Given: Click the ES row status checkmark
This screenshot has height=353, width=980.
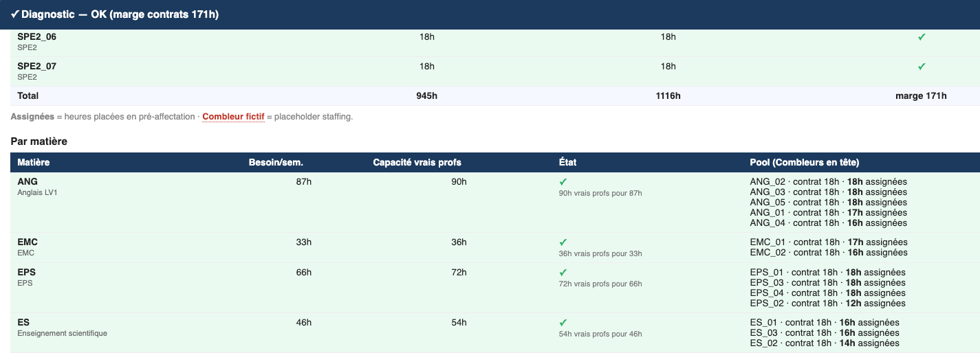Looking at the screenshot, I should (x=563, y=323).
